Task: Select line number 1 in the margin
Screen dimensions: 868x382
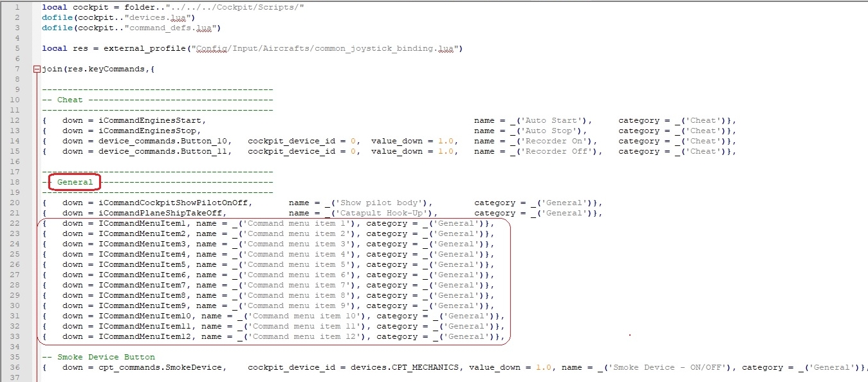Action: (x=16, y=7)
